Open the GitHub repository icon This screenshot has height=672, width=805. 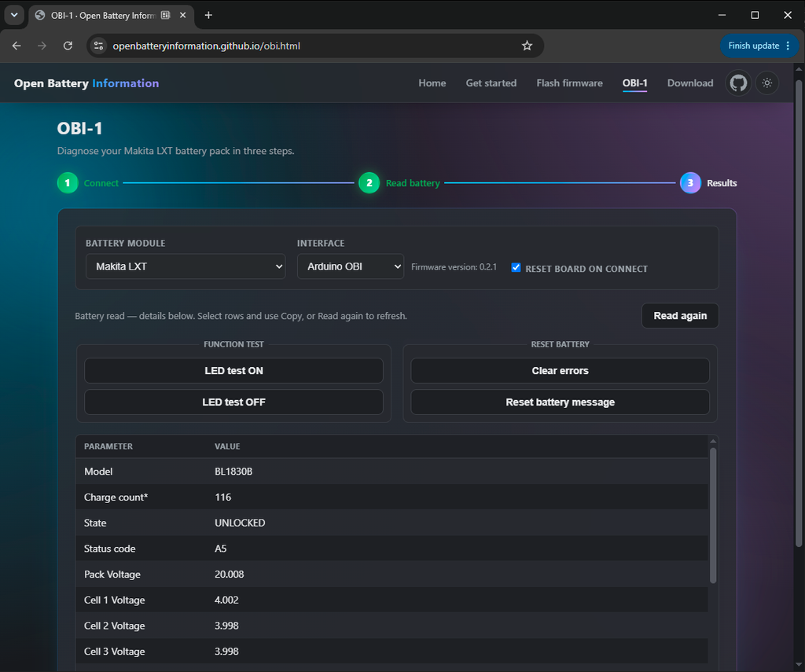738,83
